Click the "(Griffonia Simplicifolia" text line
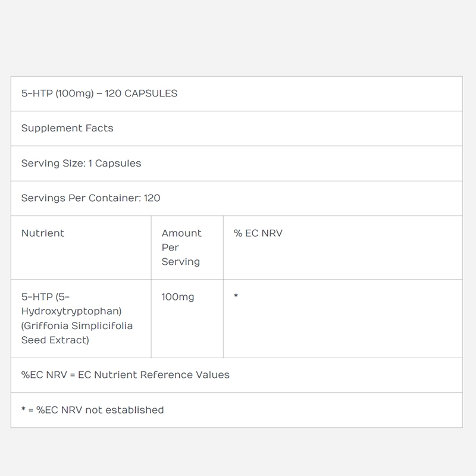This screenshot has width=476, height=476. click(77, 325)
